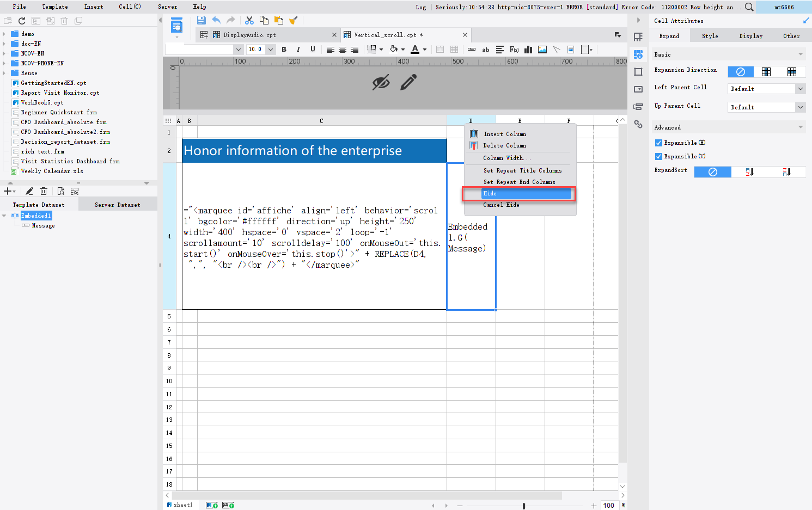812x510 pixels.
Task: Open the floating element pane icon
Action: [638, 72]
